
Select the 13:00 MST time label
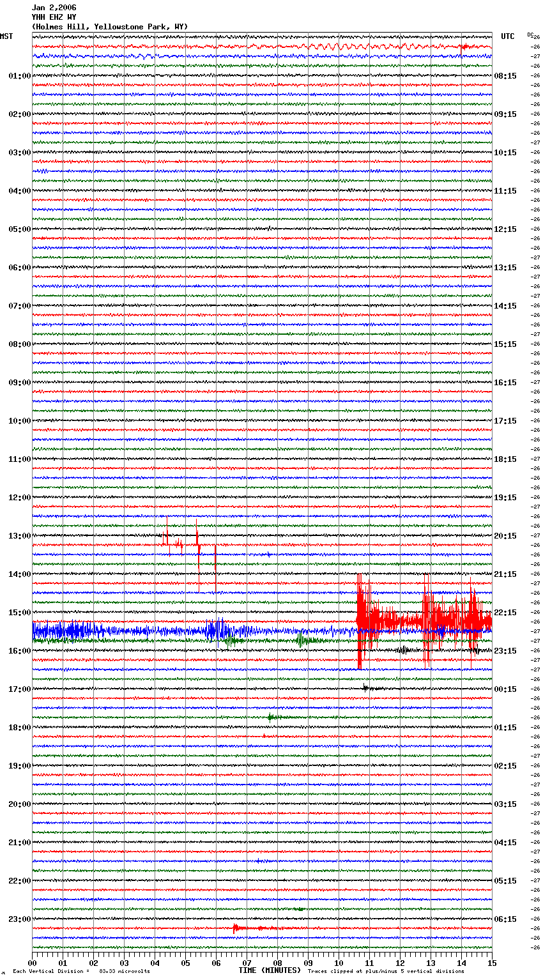(x=19, y=536)
